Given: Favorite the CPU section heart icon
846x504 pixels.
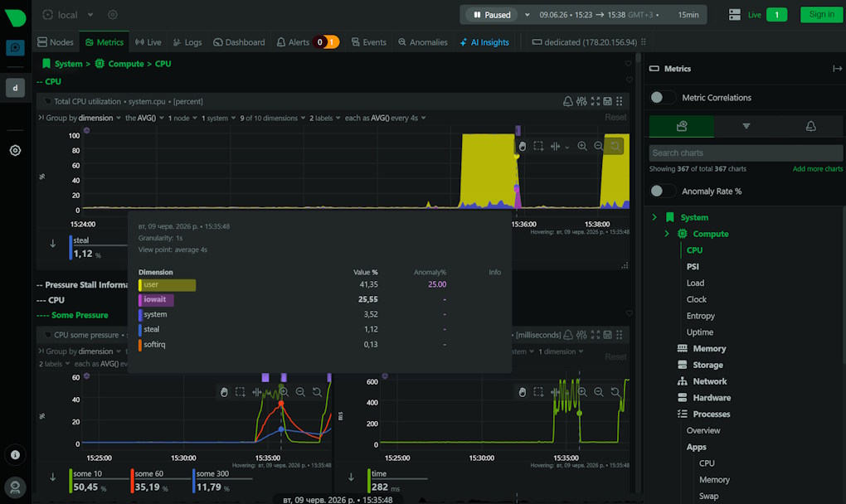Looking at the screenshot, I should [629, 80].
